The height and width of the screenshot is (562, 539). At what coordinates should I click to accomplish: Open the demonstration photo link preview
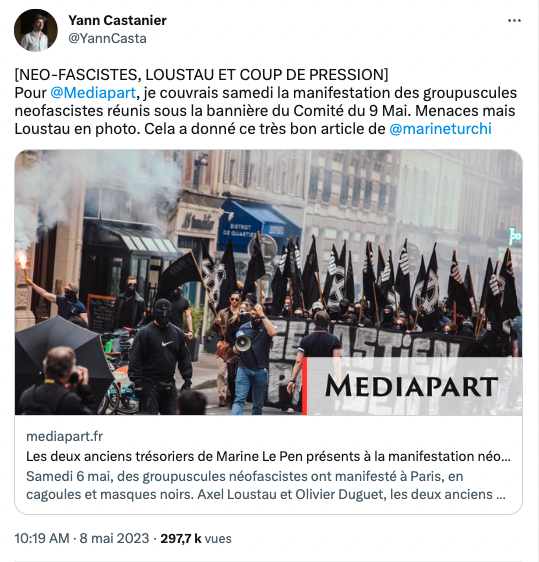(268, 282)
